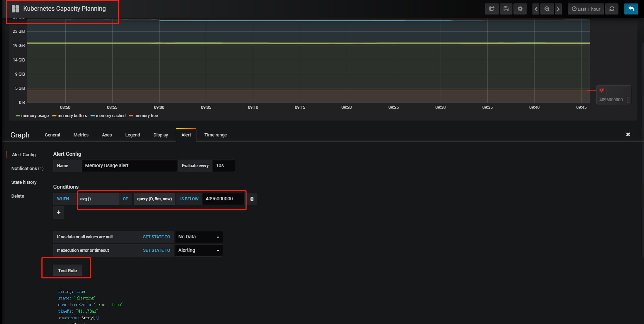This screenshot has width=644, height=324.
Task: Select Alert Config in the sidebar
Action: coord(24,155)
